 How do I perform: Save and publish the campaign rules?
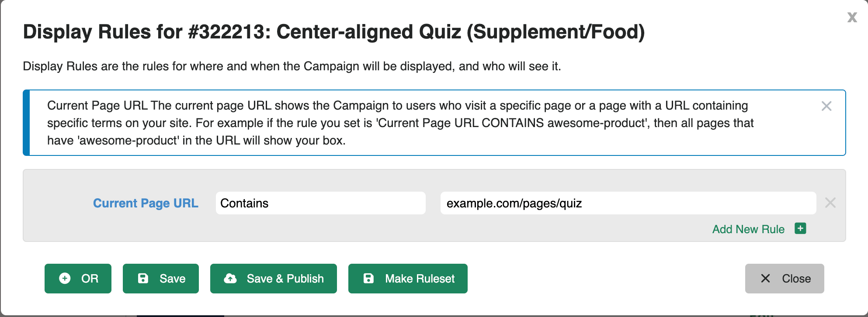[273, 278]
